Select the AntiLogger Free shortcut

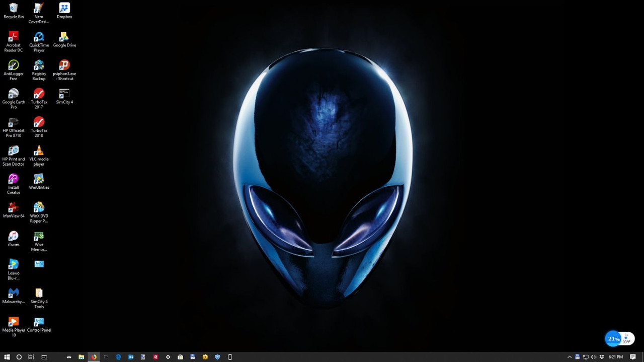point(14,70)
